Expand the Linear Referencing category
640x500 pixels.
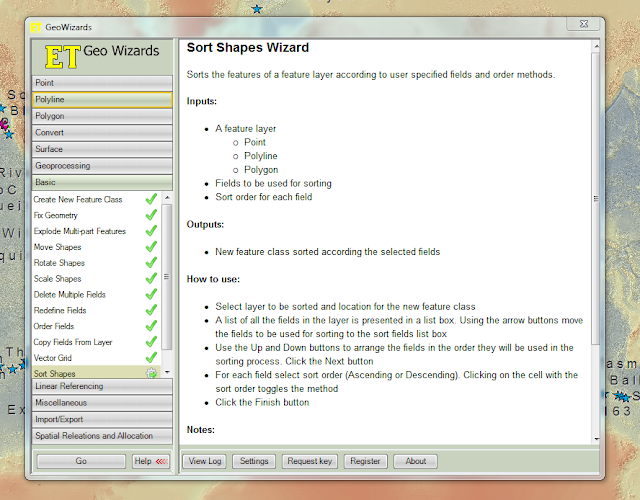[102, 386]
